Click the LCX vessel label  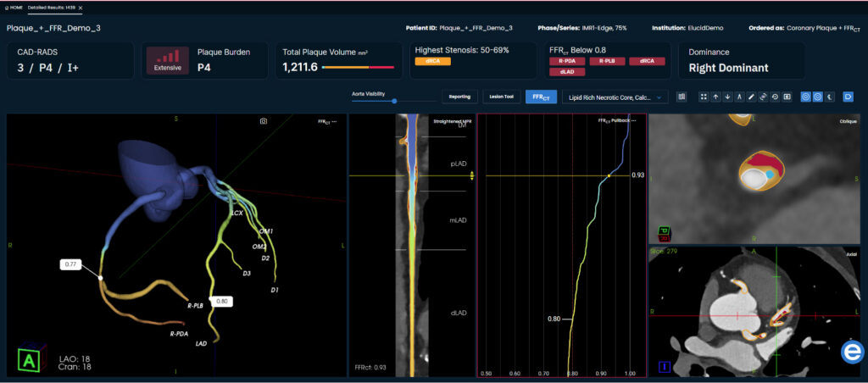click(237, 213)
